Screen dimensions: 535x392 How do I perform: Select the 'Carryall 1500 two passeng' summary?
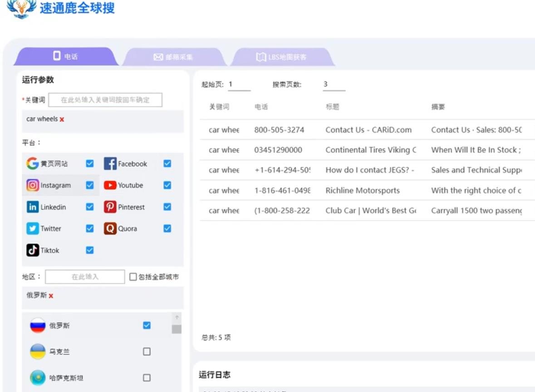[476, 211]
